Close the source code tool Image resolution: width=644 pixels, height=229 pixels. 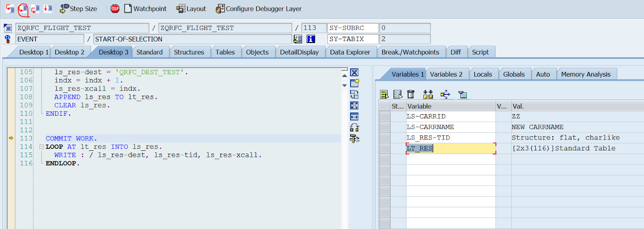coord(354,73)
